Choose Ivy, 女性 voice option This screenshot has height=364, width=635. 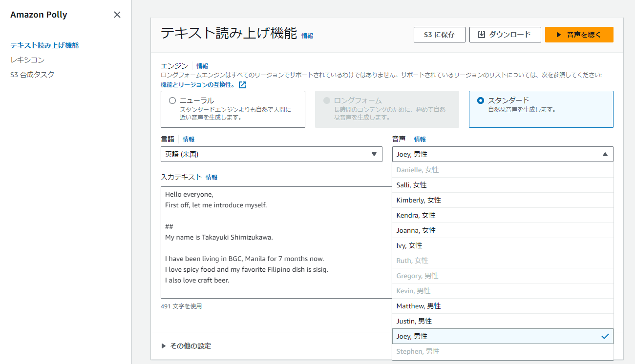click(x=503, y=245)
